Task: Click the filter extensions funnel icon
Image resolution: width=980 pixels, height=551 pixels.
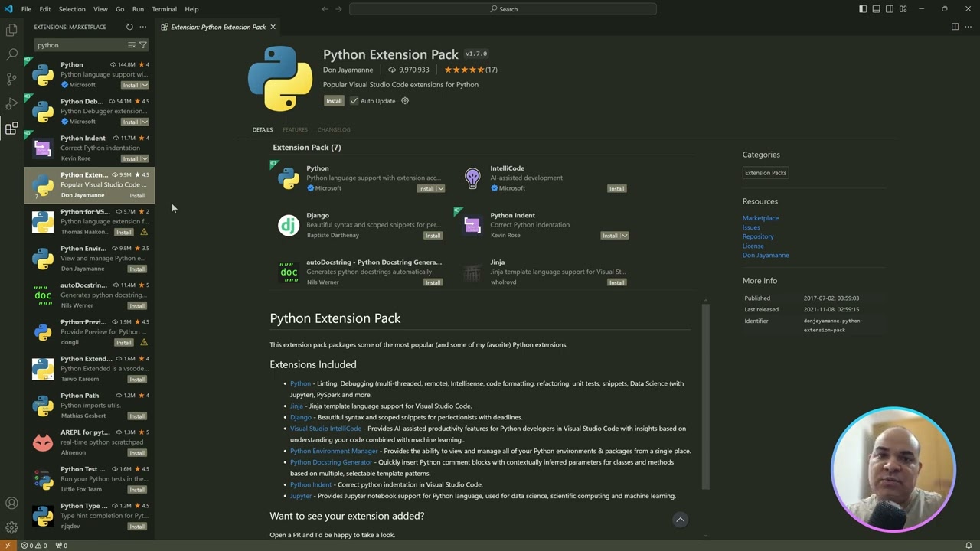Action: [142, 45]
